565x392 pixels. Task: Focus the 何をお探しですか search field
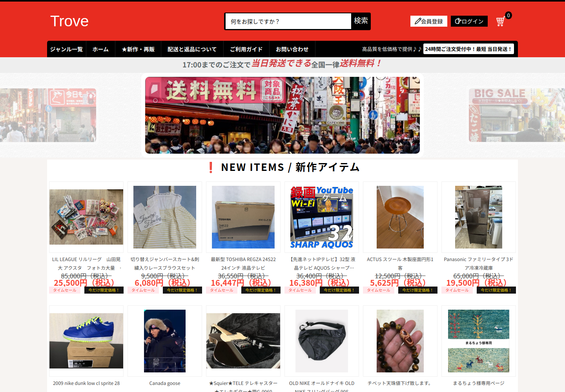click(x=288, y=21)
